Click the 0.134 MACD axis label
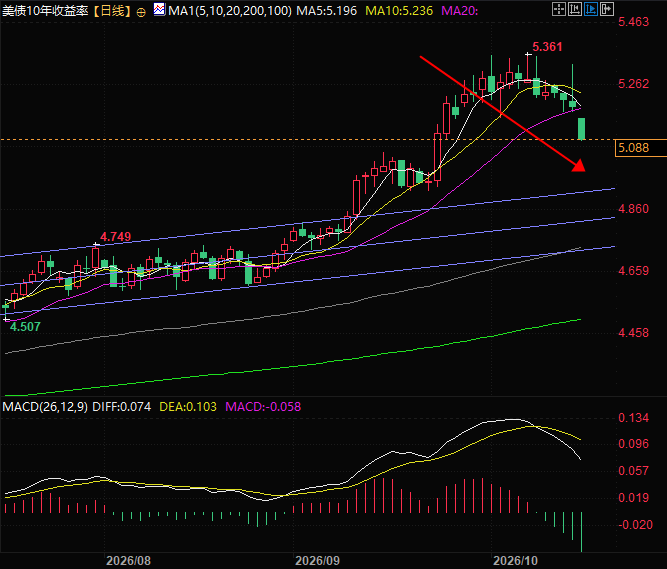 634,418
